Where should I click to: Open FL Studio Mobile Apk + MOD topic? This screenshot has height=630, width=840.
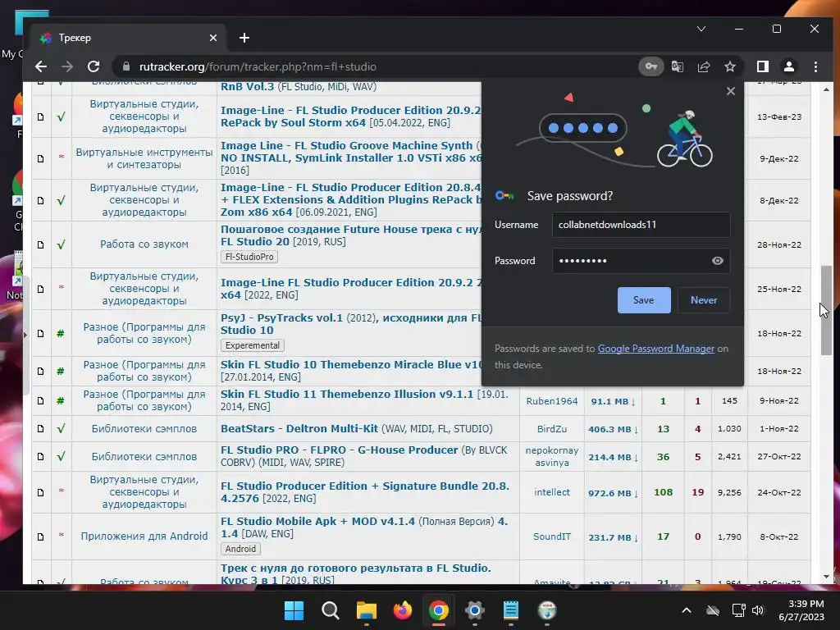click(363, 527)
